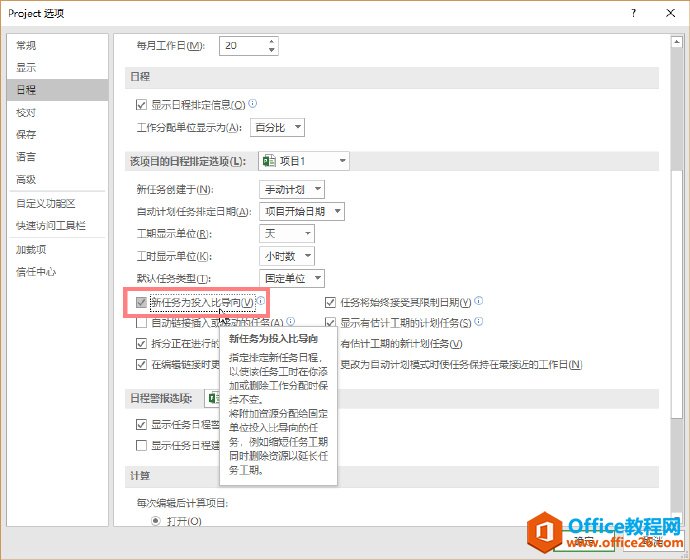The width and height of the screenshot is (690, 560).
Task: Open 自动计划任务排定日期 dropdown
Action: [x=302, y=212]
